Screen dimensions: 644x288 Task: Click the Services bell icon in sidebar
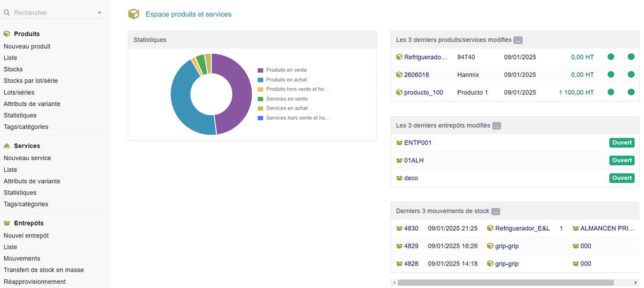6,146
